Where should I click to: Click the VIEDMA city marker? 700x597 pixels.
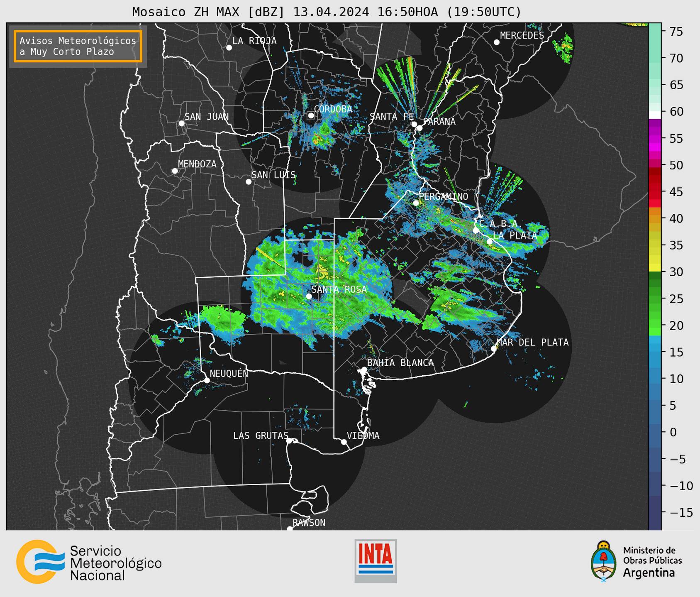coord(344,442)
